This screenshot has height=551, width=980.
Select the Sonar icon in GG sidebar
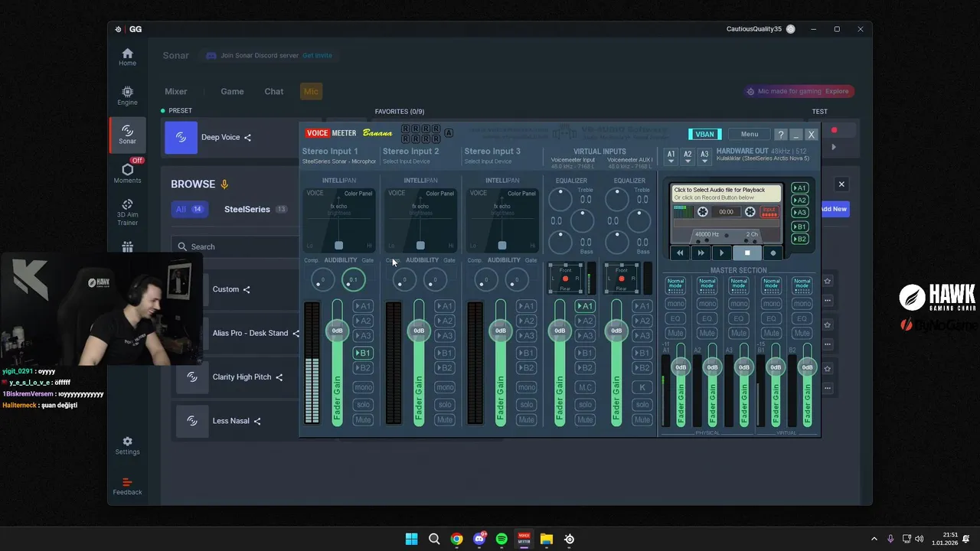pyautogui.click(x=127, y=135)
